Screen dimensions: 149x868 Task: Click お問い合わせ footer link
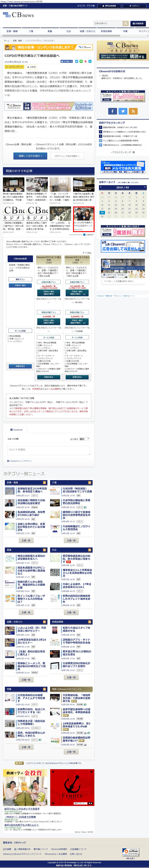tap(76, 854)
